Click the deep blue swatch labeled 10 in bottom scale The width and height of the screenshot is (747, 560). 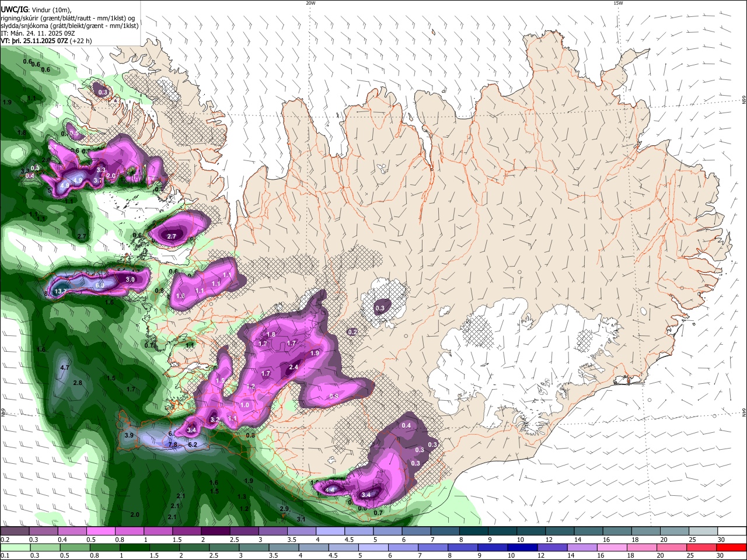coord(522,548)
